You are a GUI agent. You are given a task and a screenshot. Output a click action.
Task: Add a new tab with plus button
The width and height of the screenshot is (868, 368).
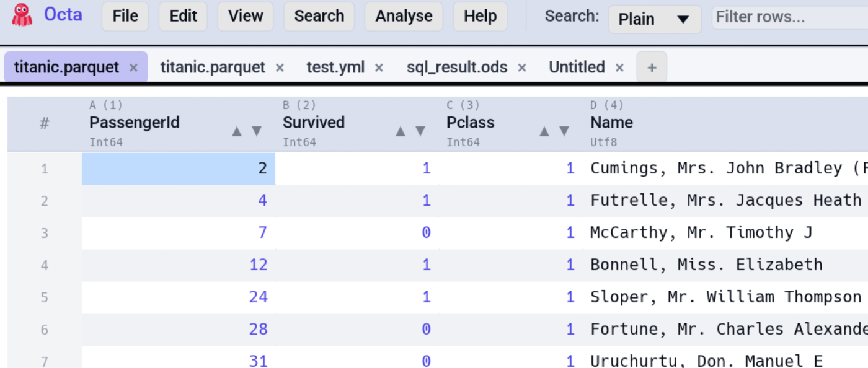(652, 68)
